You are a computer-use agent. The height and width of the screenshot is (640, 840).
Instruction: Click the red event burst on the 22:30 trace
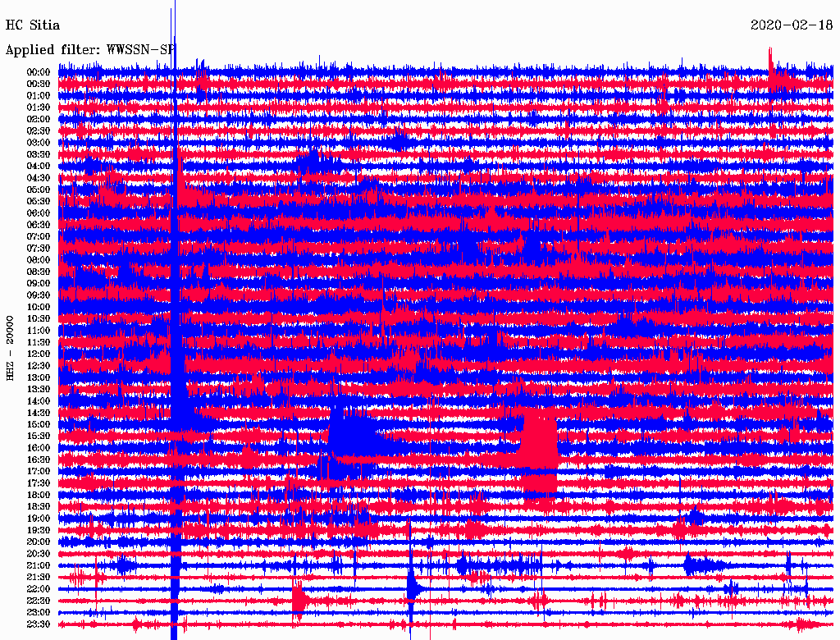click(299, 599)
